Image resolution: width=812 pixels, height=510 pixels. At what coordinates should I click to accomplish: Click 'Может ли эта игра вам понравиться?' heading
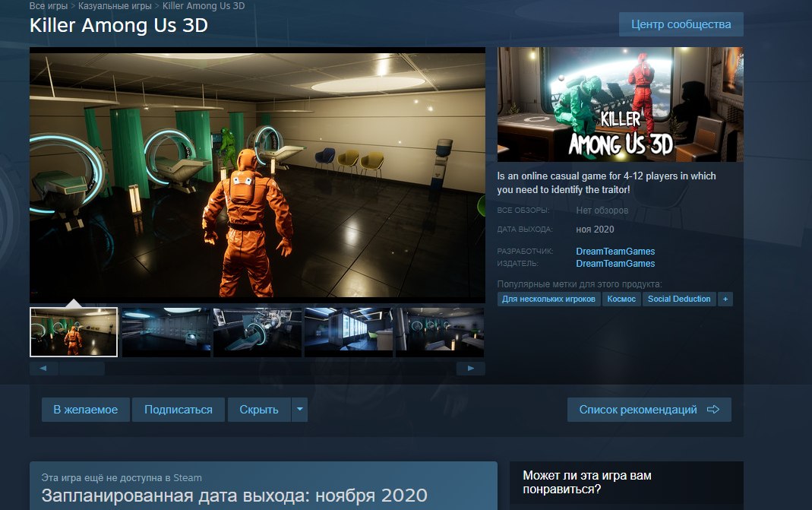point(587,482)
